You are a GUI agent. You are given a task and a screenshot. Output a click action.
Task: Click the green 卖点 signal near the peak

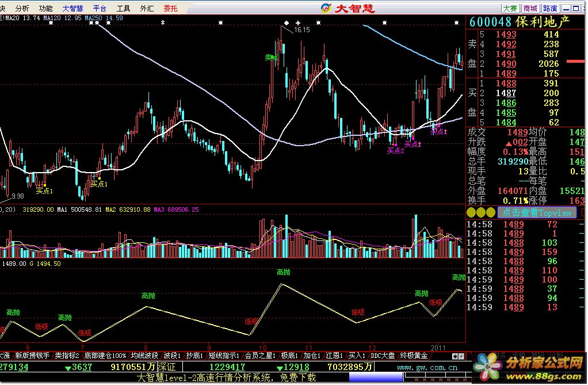[x=271, y=58]
